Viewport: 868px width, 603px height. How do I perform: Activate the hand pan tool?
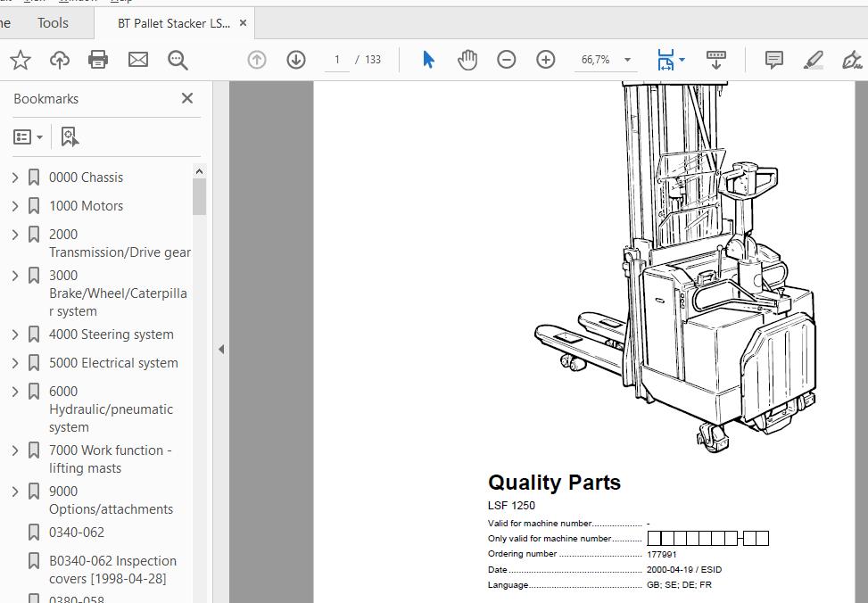(x=467, y=60)
